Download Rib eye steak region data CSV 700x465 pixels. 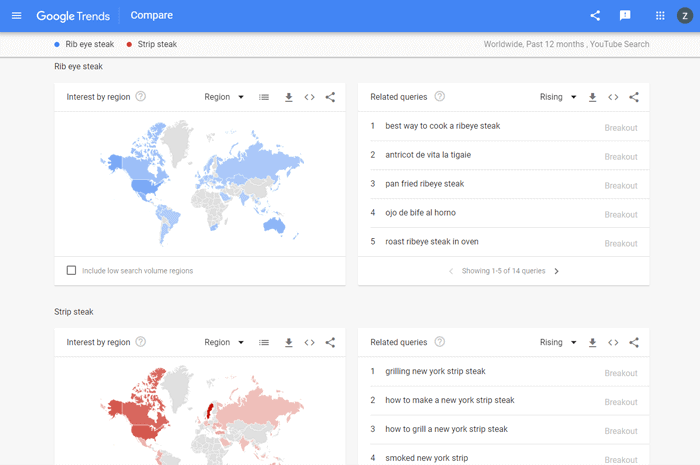(x=289, y=97)
